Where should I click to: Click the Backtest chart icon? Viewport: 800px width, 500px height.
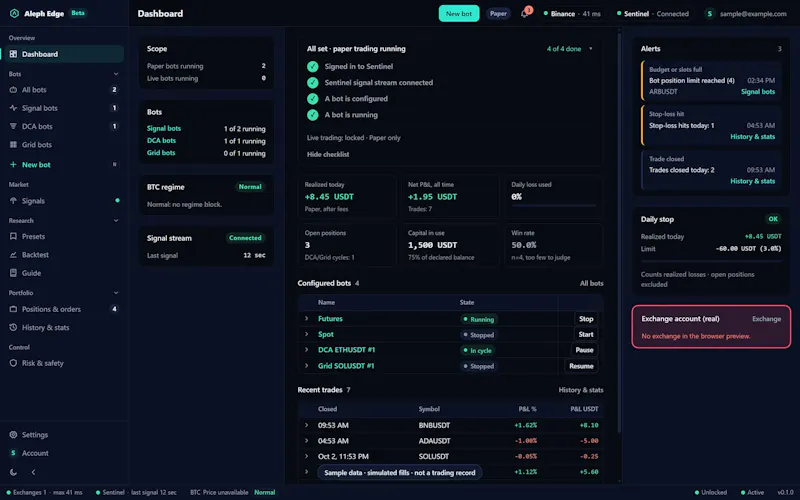13,255
